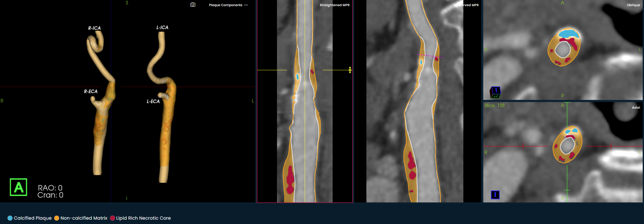Toggle the Non-calcified Matrix legend swatch
Viewport: 644px width, 224px height.
pos(57,218)
